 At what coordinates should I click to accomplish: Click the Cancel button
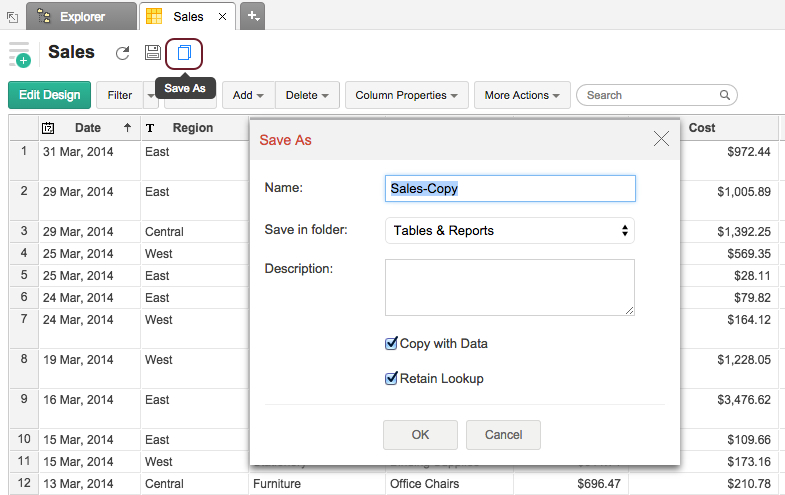point(503,435)
